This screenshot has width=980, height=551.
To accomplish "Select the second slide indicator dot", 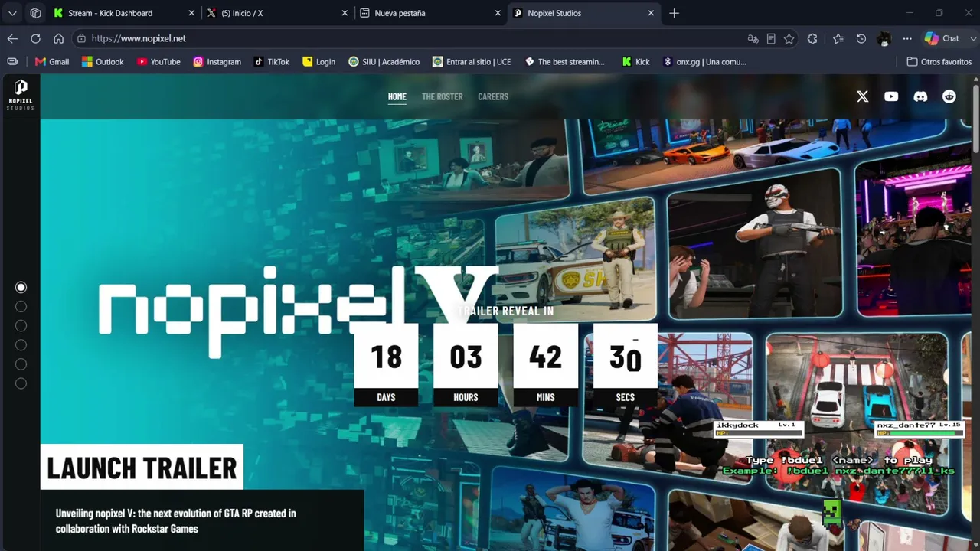I will click(21, 307).
